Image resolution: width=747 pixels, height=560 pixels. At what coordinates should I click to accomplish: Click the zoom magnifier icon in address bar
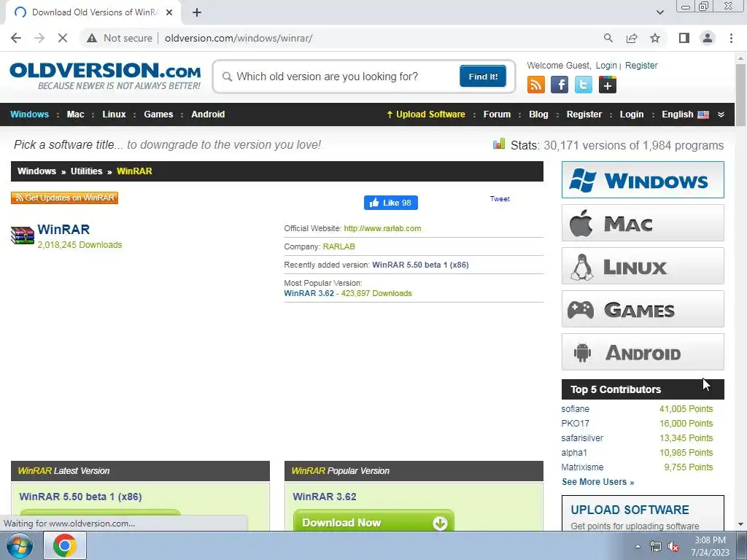tap(608, 38)
